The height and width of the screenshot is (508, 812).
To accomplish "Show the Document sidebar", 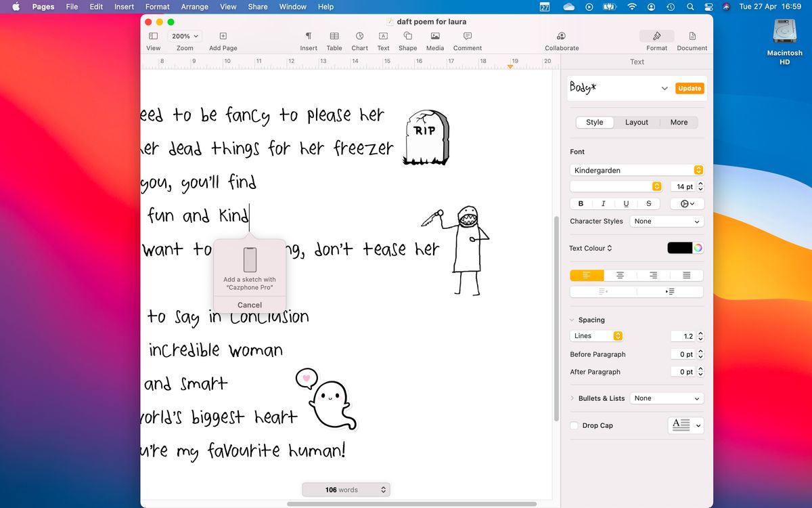I will click(x=692, y=39).
